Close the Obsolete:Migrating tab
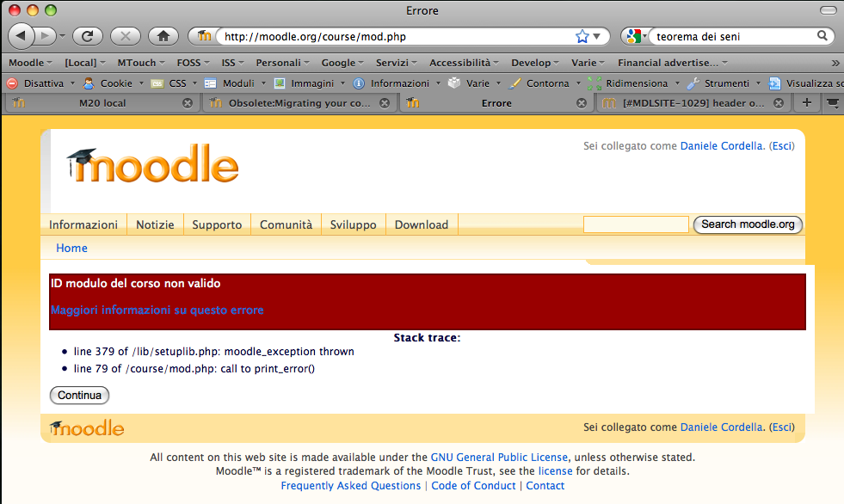 385,103
